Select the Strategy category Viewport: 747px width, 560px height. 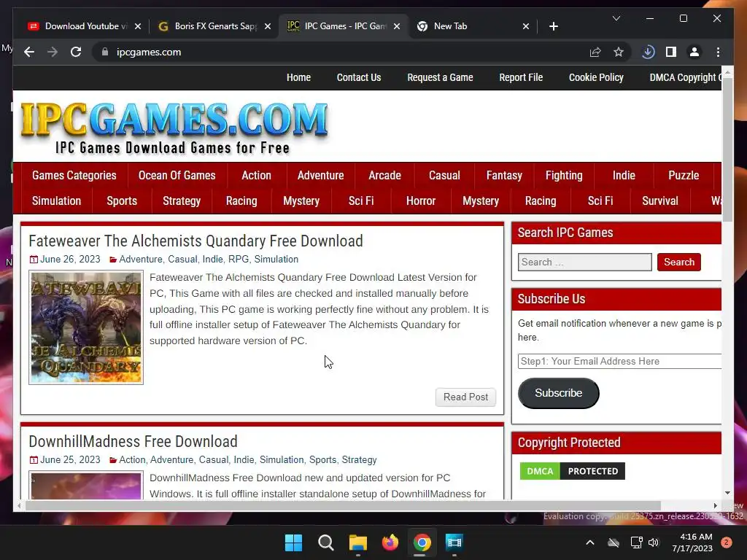[x=182, y=201]
